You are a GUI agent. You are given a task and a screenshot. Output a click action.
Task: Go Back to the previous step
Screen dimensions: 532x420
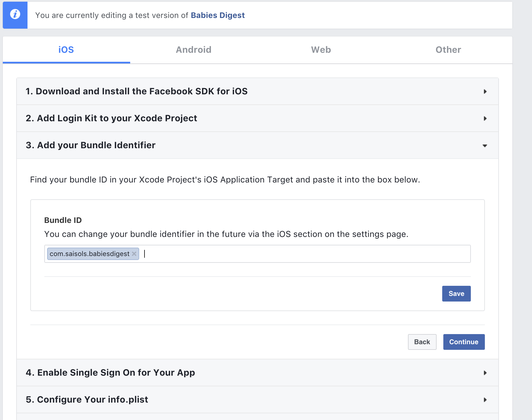point(422,342)
